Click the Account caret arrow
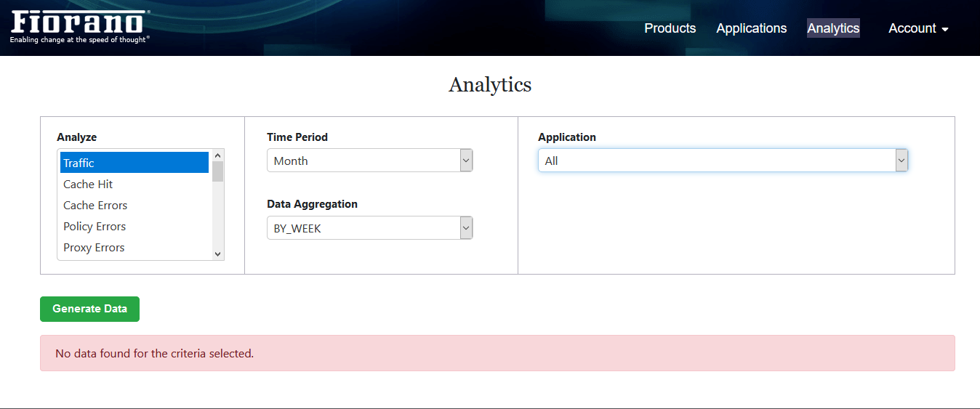980x409 pixels. tap(945, 30)
